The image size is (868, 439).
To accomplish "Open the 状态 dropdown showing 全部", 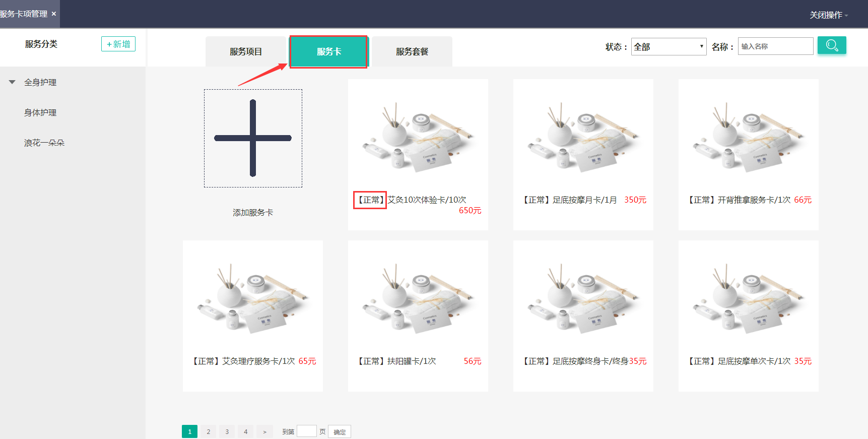I will point(668,47).
